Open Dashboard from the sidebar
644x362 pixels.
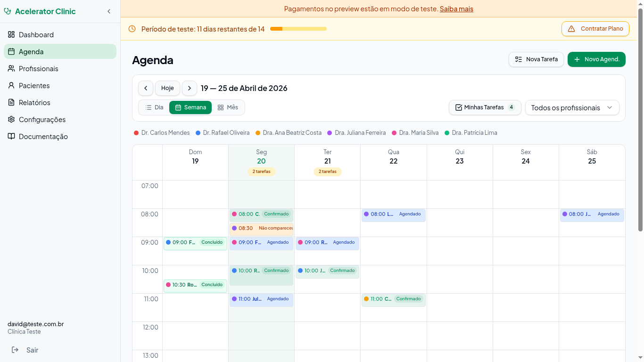pos(60,34)
